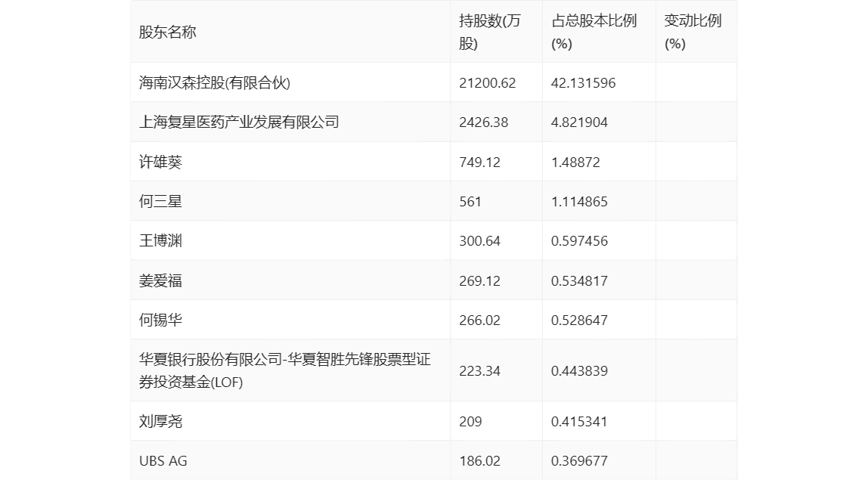Click the 变动比例(%) column header
Screen dimensions: 868x480
693,32
